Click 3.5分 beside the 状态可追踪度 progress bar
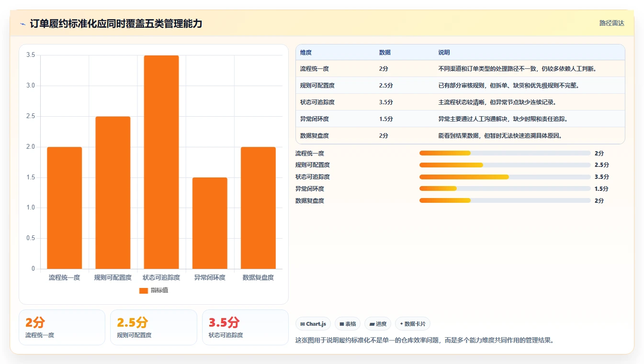The height and width of the screenshot is (364, 644). point(602,177)
